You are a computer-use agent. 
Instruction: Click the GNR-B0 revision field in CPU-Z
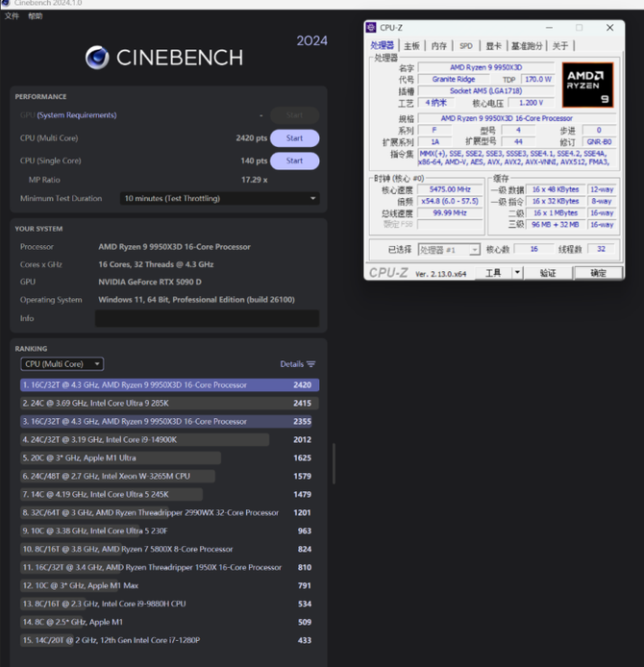tap(599, 142)
